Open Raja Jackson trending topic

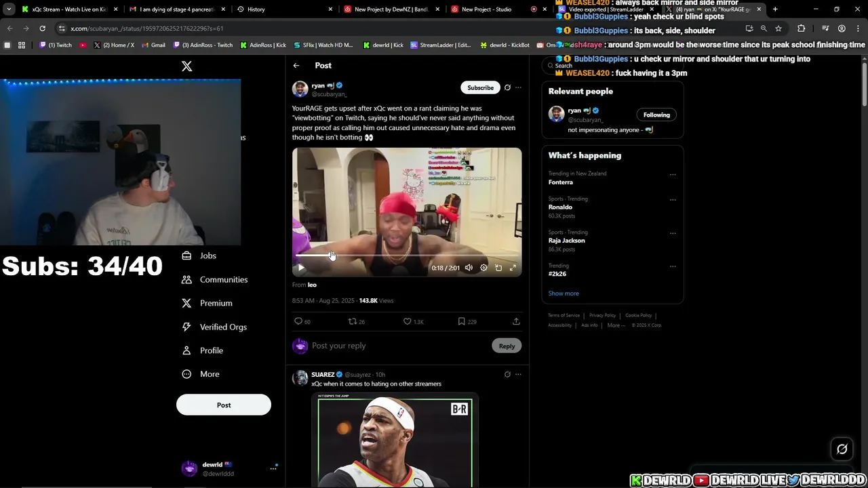coord(566,241)
